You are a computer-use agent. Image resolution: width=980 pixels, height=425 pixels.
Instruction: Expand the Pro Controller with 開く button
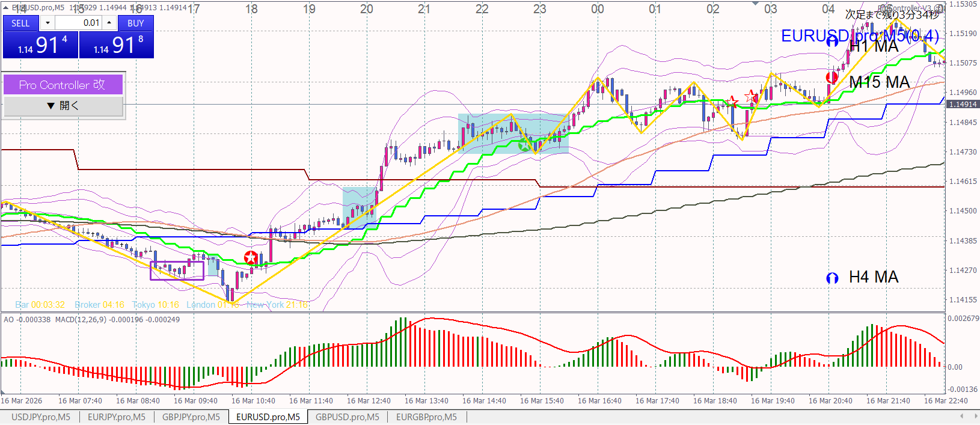tap(63, 106)
